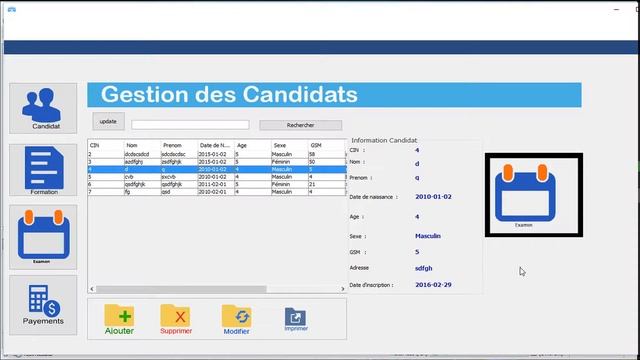
Task: Sort by the CIN column header
Action: [106, 145]
